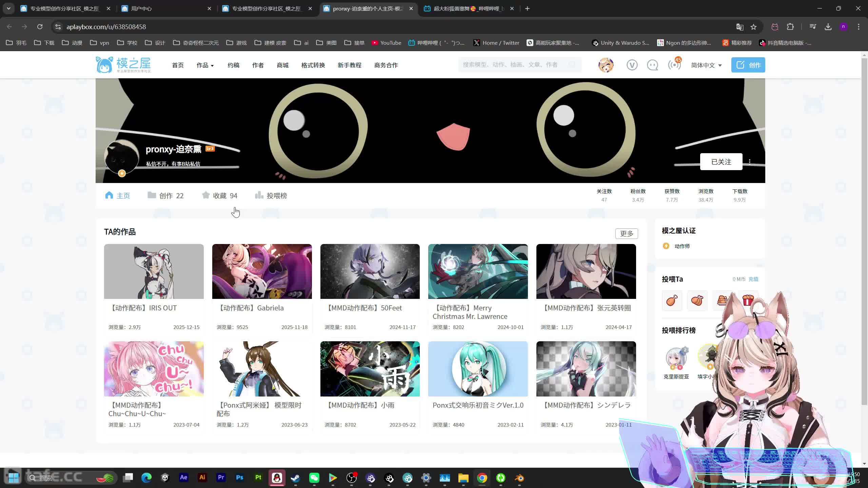Switch to the 主页 profile tab

point(117,196)
